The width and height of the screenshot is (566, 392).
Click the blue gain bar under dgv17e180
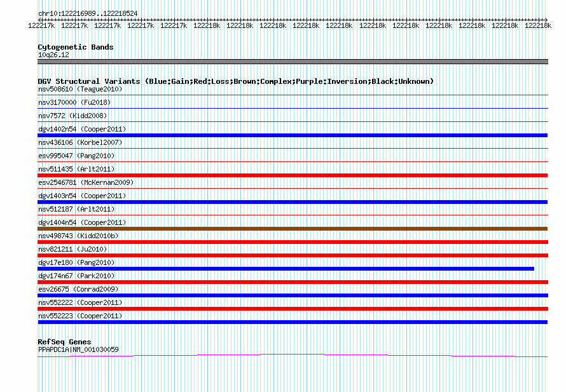click(x=286, y=269)
